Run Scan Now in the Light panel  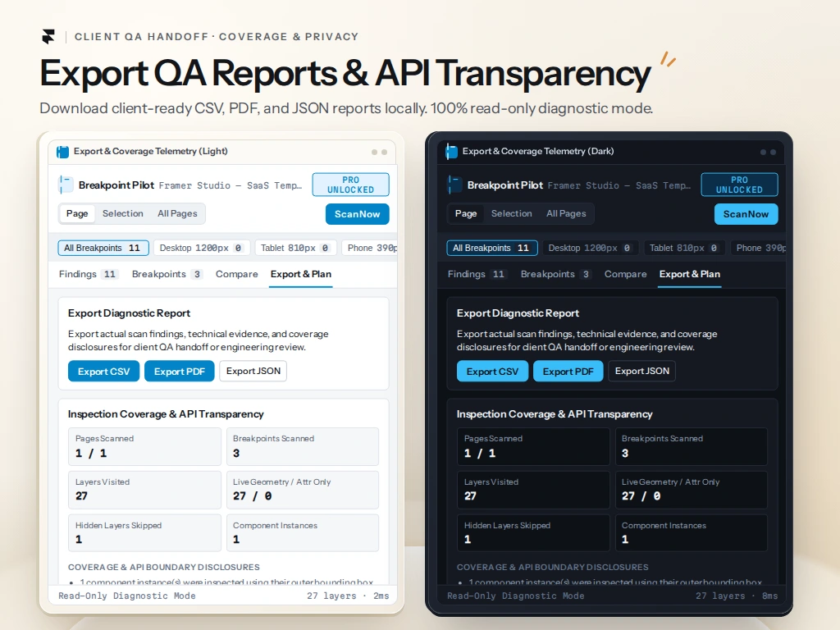click(x=358, y=214)
